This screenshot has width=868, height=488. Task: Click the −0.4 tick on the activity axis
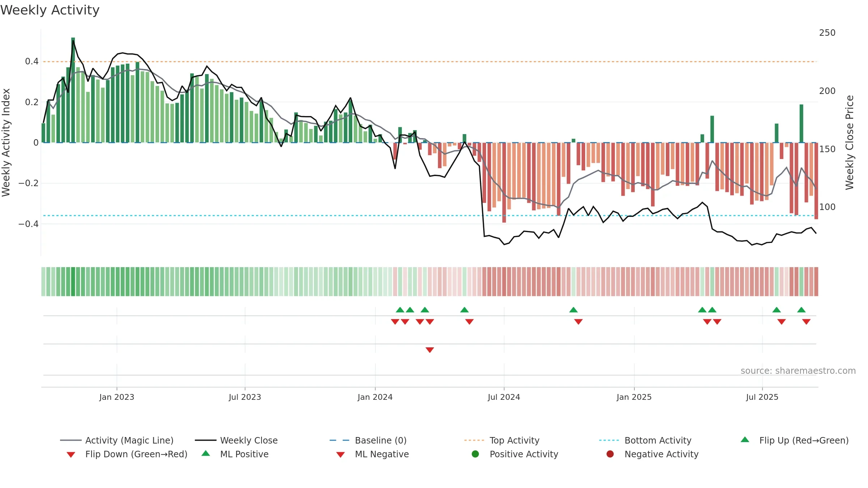29,224
